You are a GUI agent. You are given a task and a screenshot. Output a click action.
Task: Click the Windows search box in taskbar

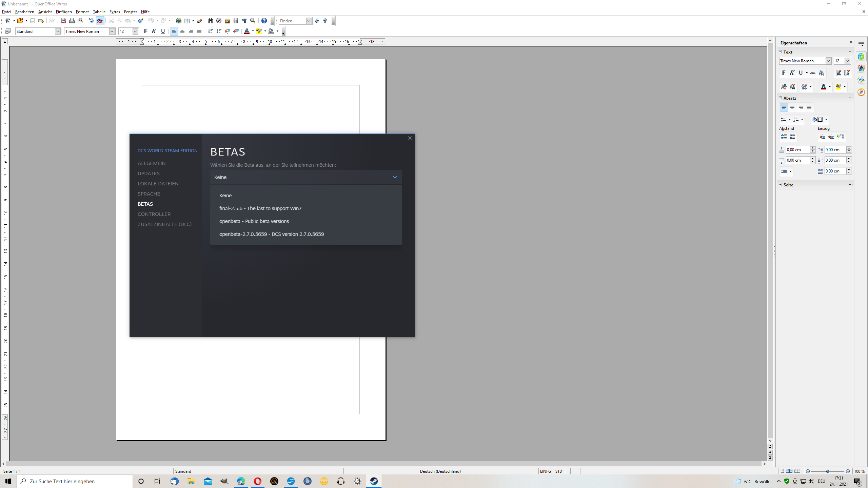coord(75,481)
